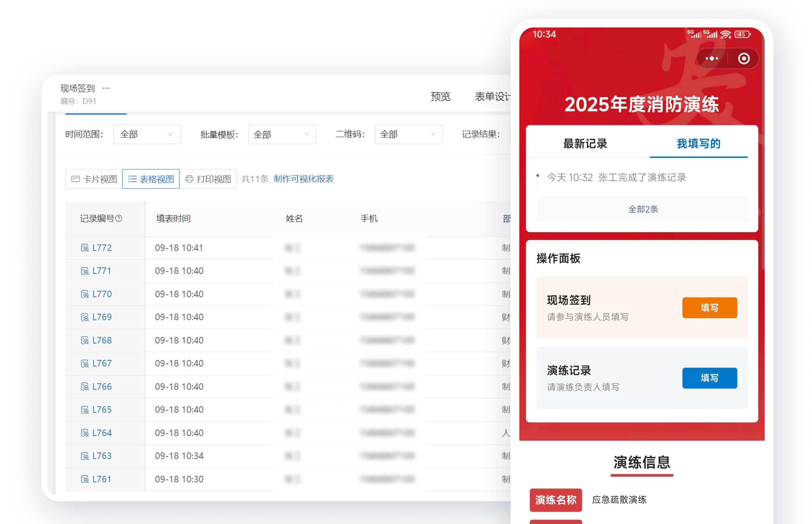Open record link L761
The image size is (812, 524).
[102, 479]
